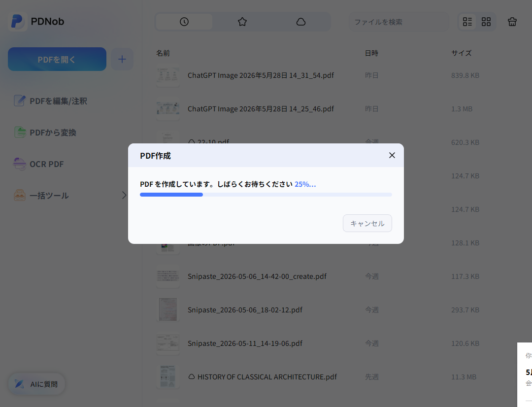The image size is (532, 407).
Task: Click the OCR PDF scanner icon
Action: pos(19,164)
